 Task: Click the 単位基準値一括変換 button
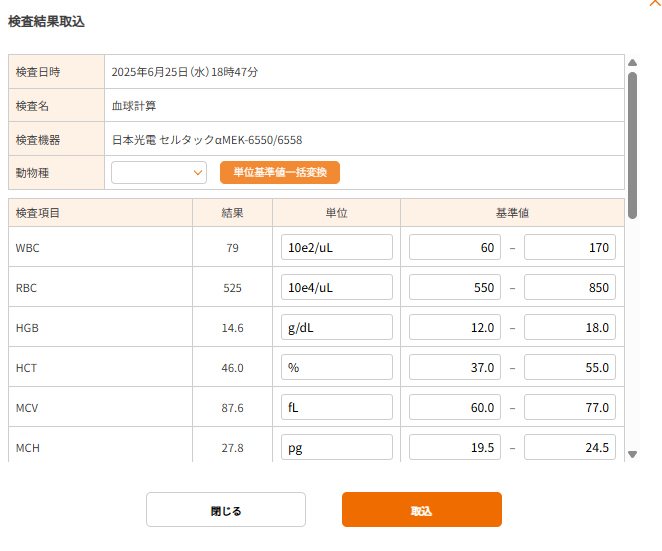(x=280, y=173)
